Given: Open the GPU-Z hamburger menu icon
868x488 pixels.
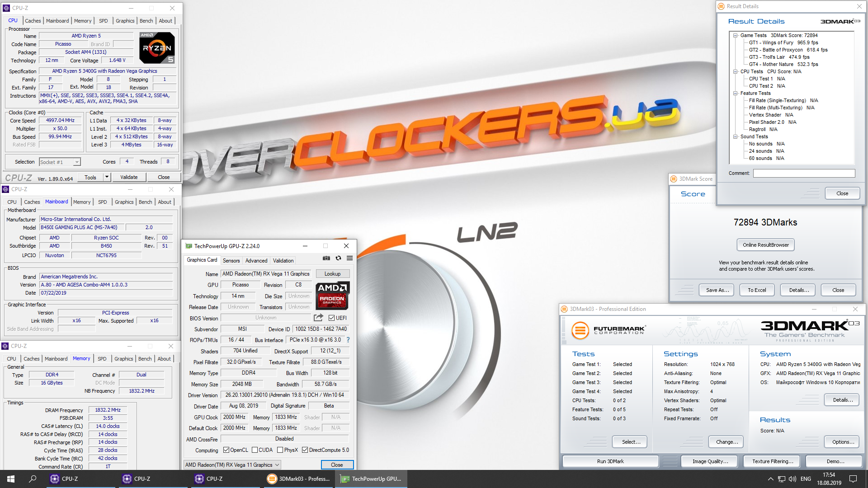Looking at the screenshot, I should pyautogui.click(x=349, y=258).
